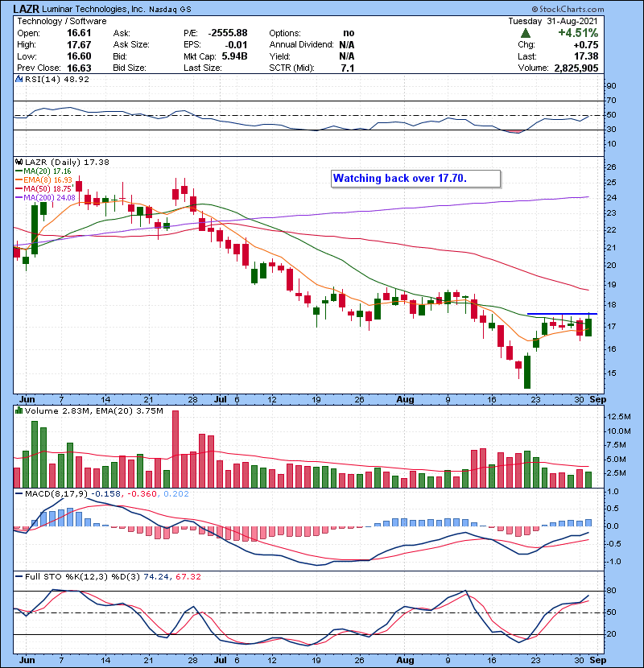Viewport: 644px width, 668px height.
Task: Click the Low value 16.60
Action: pos(79,56)
